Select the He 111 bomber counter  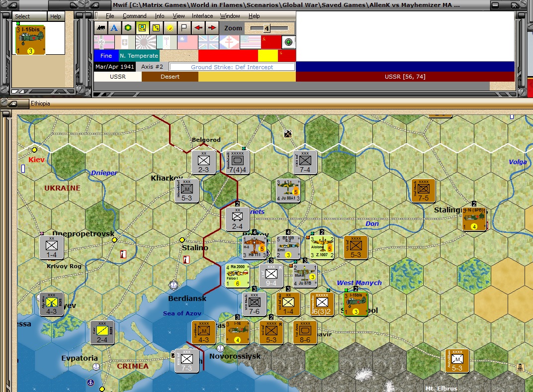point(254,247)
